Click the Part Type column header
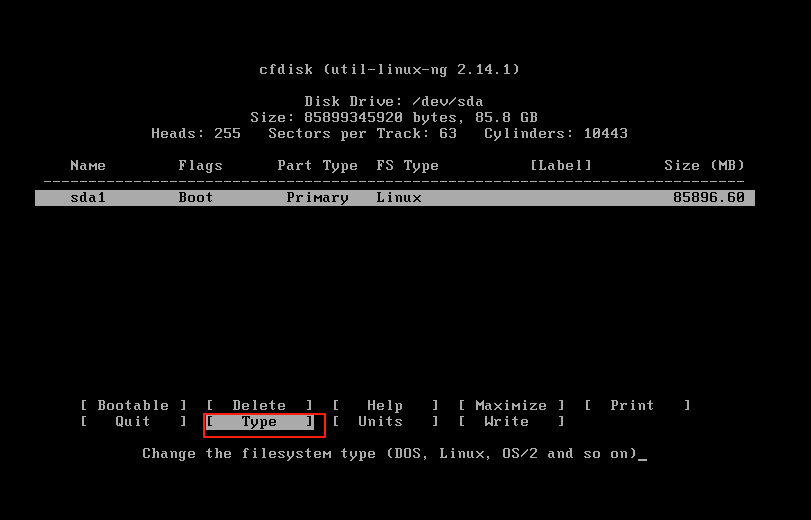Viewport: 811px width, 520px height. click(x=318, y=166)
